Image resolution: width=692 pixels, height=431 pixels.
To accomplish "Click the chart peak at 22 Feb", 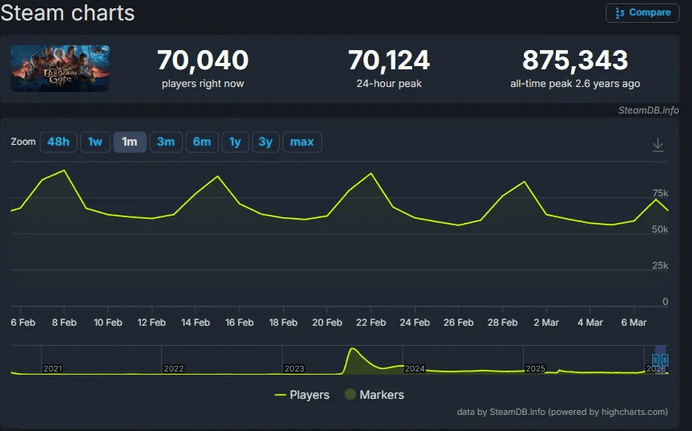I will point(371,174).
